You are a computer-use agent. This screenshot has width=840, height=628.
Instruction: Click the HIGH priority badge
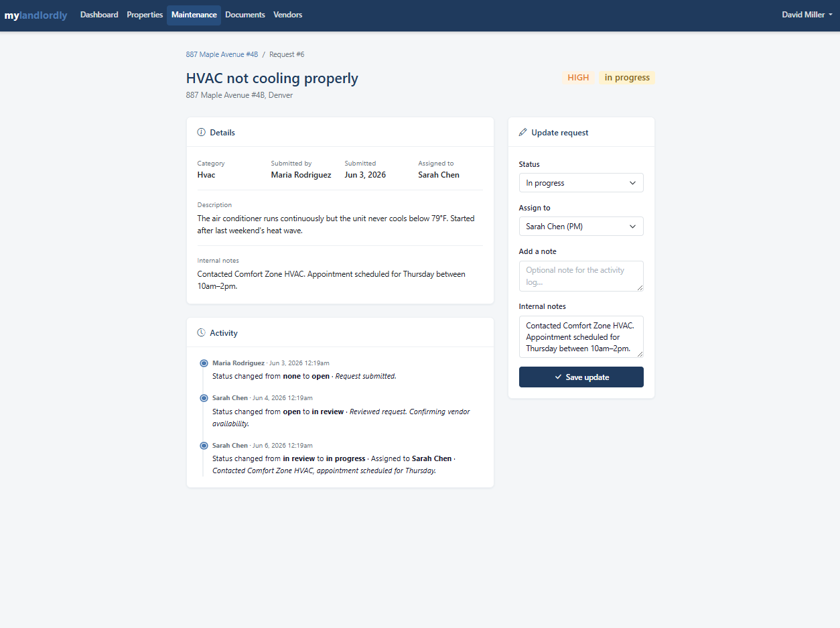pos(578,78)
